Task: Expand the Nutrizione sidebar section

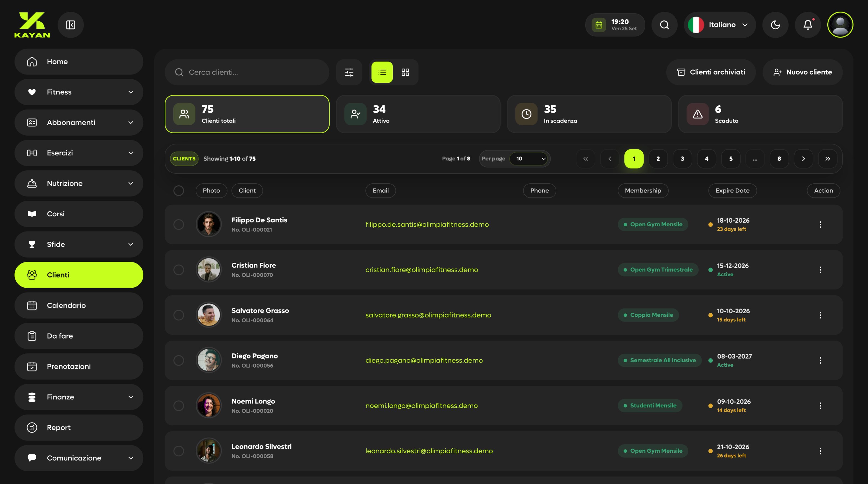Action: click(79, 183)
